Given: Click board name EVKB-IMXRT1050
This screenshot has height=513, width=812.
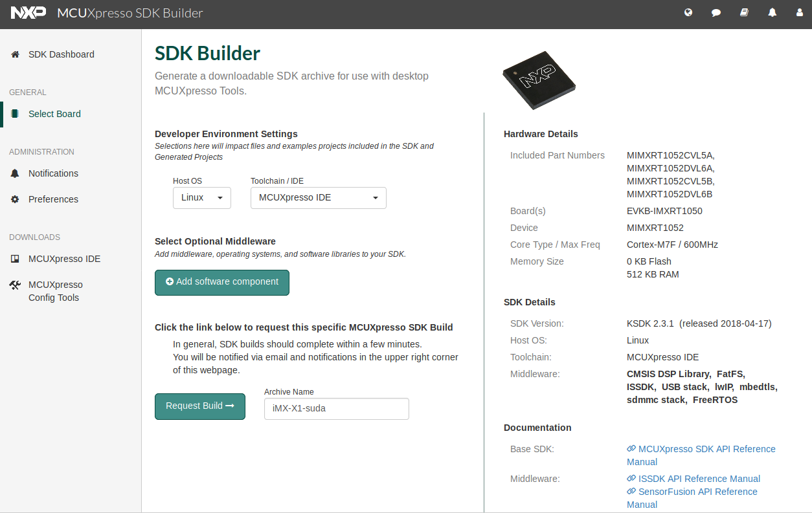Looking at the screenshot, I should click(x=664, y=211).
